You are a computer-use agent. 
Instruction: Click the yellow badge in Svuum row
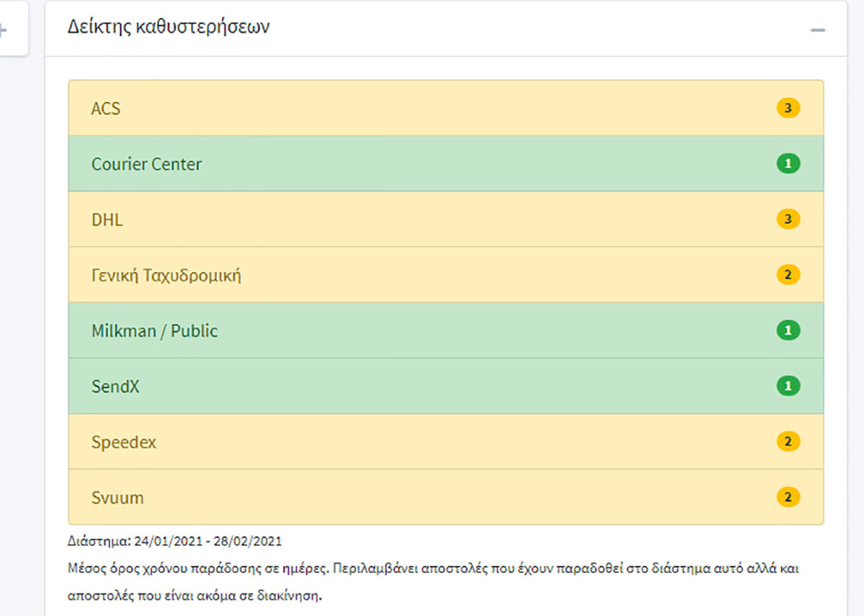coord(788,498)
